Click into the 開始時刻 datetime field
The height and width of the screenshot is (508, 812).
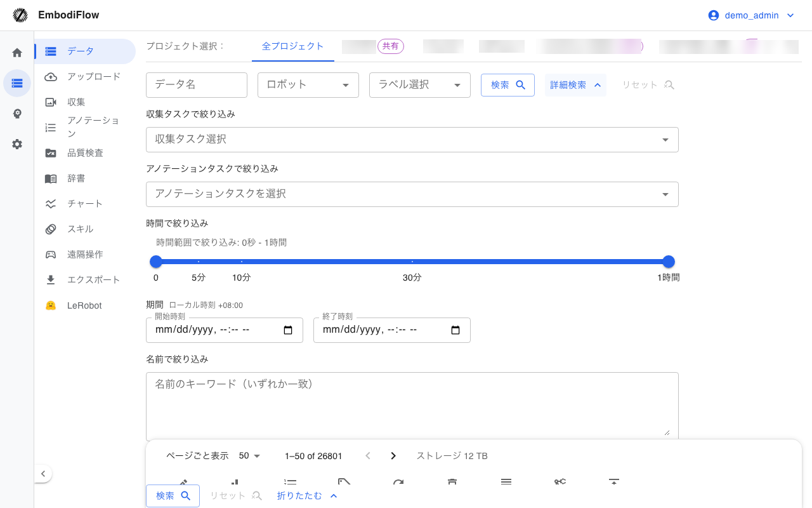[x=225, y=330]
